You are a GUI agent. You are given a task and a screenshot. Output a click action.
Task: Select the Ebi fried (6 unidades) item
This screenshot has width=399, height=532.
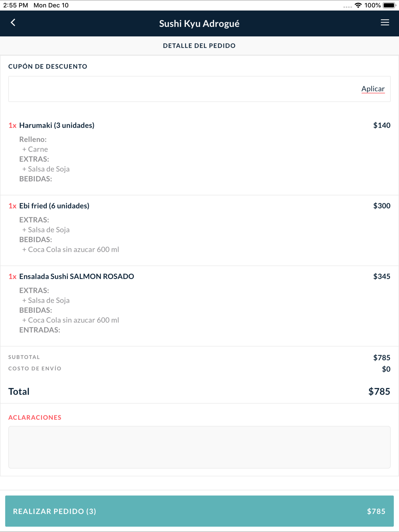click(54, 206)
